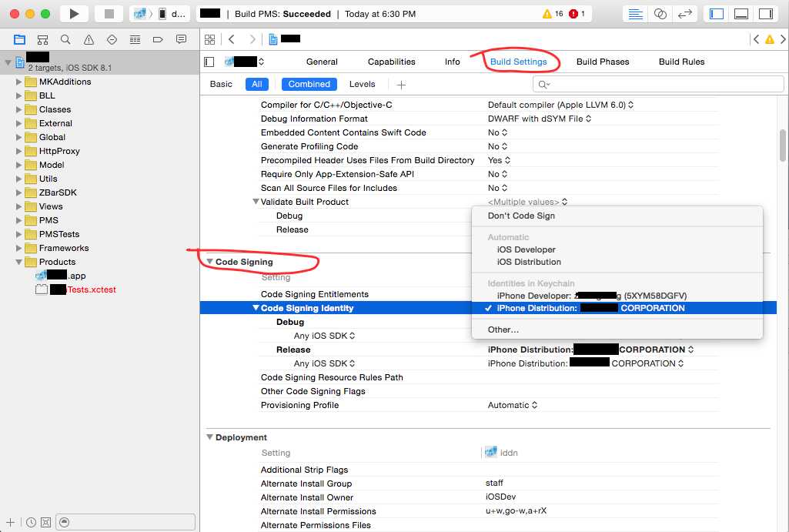Viewport: 789px width, 532px height.
Task: Open Compiler for C/C++/Objective-C dropdown
Action: tap(560, 105)
